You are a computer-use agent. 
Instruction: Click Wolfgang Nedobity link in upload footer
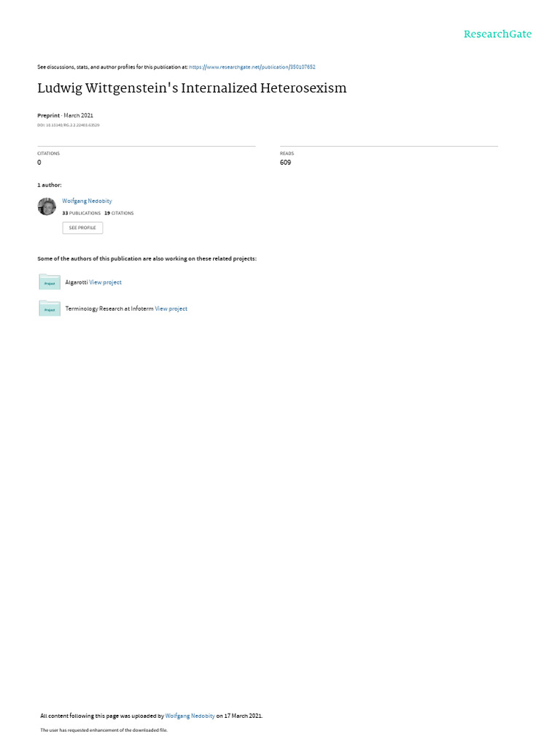pyautogui.click(x=190, y=716)
